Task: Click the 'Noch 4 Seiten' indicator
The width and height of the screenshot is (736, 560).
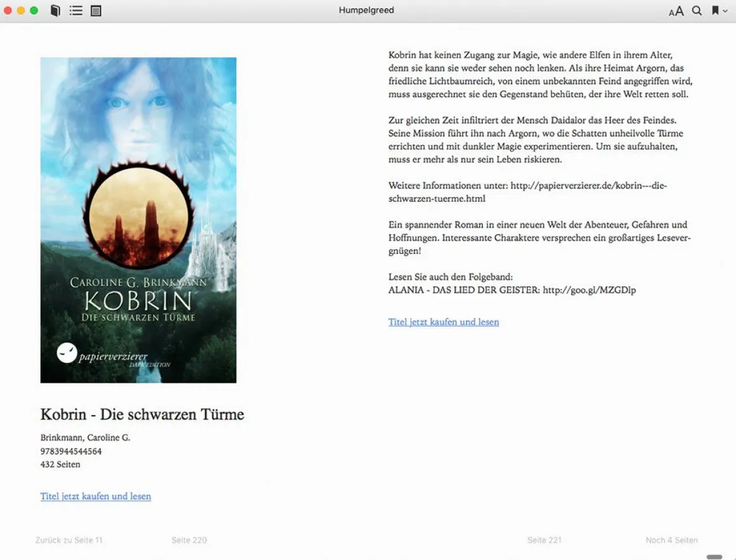Action: 671,540
